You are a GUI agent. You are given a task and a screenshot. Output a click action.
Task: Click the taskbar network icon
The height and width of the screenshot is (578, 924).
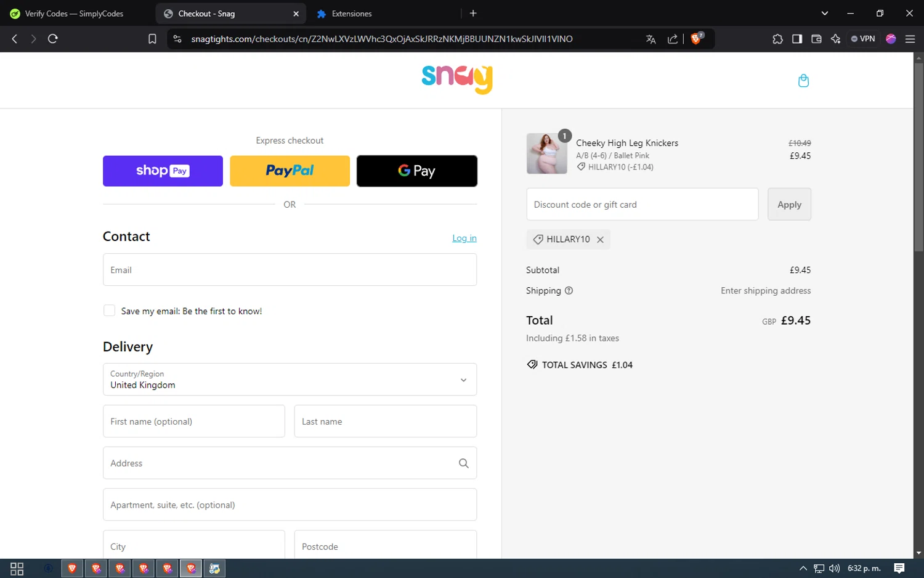(819, 568)
